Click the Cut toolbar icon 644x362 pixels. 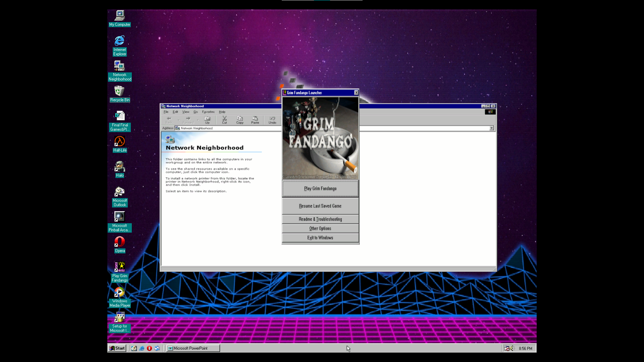coord(224,120)
